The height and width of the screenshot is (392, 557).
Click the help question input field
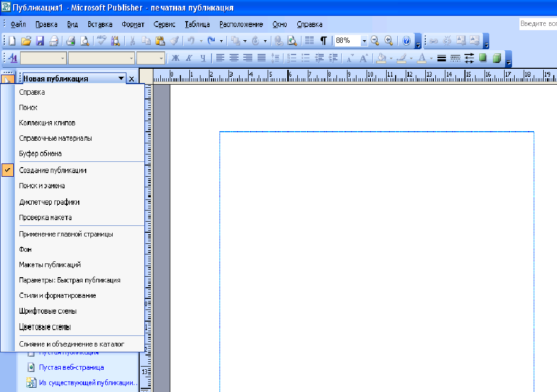pyautogui.click(x=538, y=24)
